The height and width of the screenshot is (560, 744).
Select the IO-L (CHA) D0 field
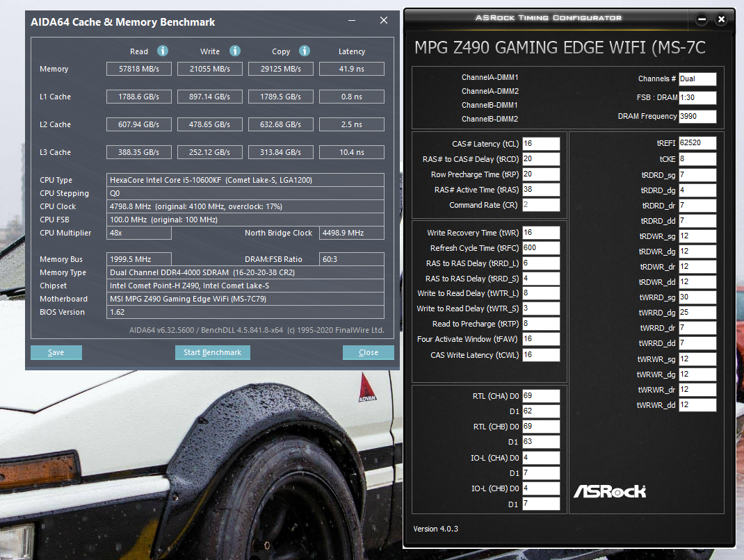[541, 458]
